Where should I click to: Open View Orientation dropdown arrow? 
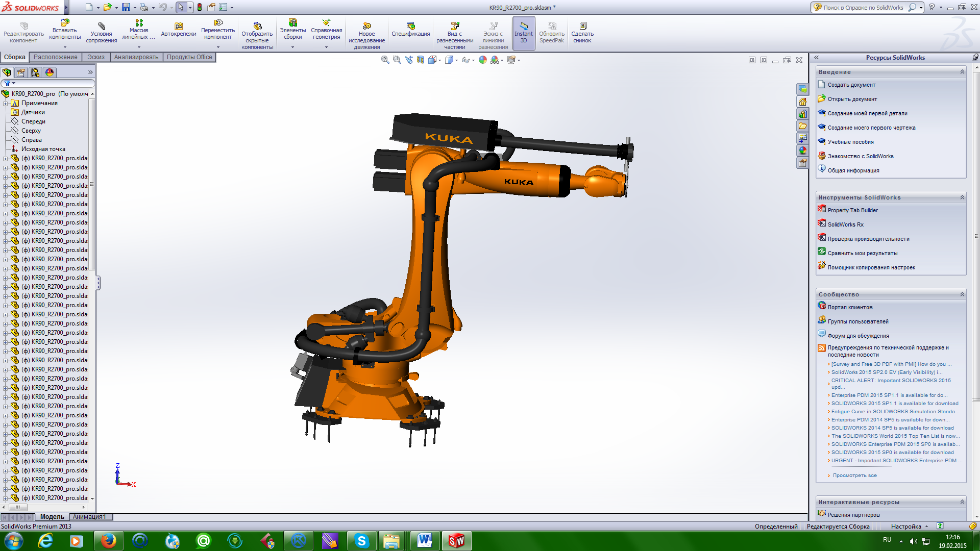(440, 60)
